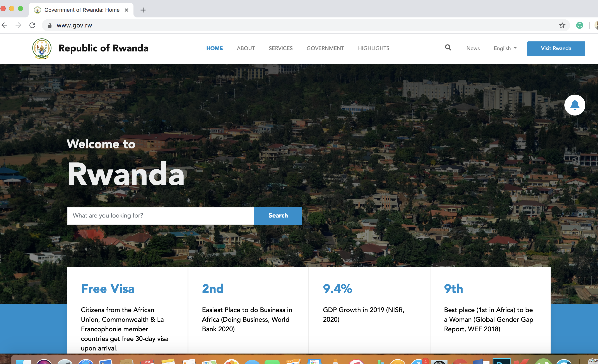Click the 'What are you looking for?' field
This screenshot has height=364, width=598.
point(160,216)
